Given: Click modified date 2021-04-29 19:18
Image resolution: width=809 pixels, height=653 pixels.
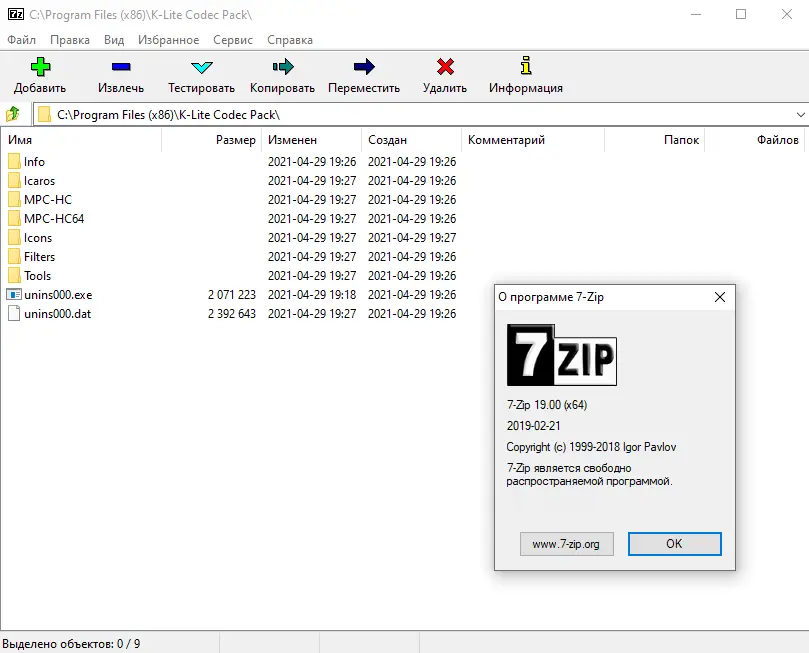Looking at the screenshot, I should point(312,295).
